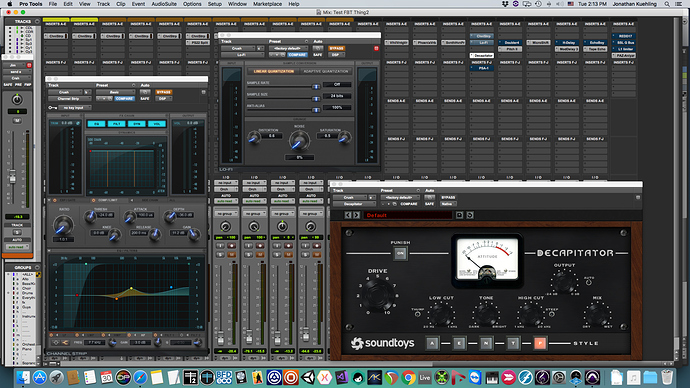The image size is (690, 388).
Task: Open Channel Strip plug-in selector dropdown
Action: pos(69,99)
